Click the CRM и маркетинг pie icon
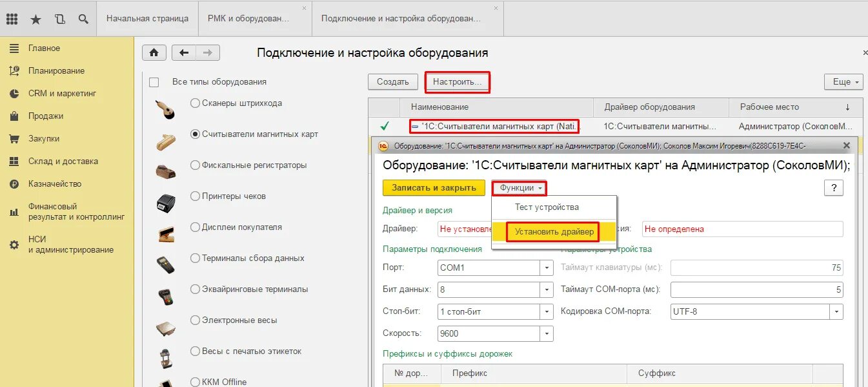The image size is (868, 387). pyautogui.click(x=14, y=94)
